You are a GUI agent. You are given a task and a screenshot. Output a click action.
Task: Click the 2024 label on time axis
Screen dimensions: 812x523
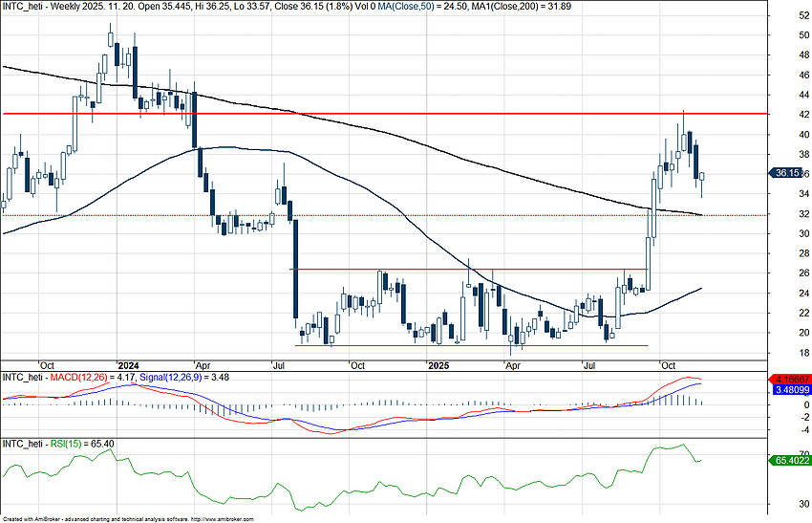127,365
